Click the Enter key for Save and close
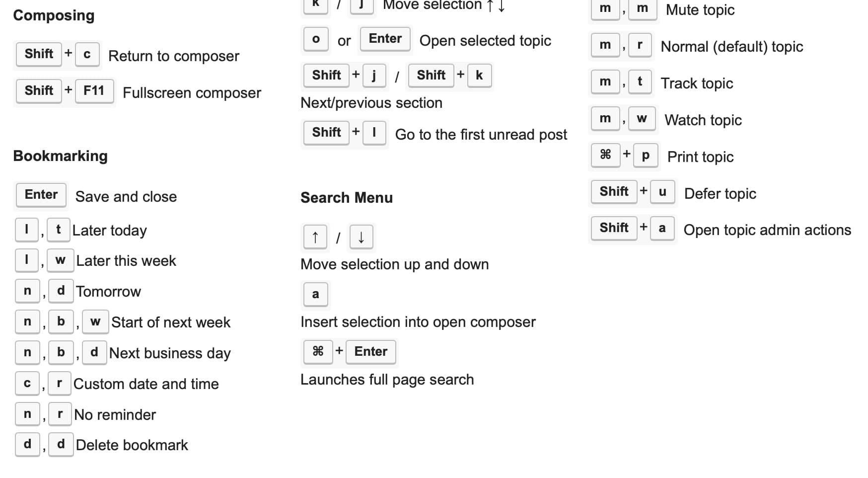This screenshot has width=868, height=478. [x=41, y=195]
